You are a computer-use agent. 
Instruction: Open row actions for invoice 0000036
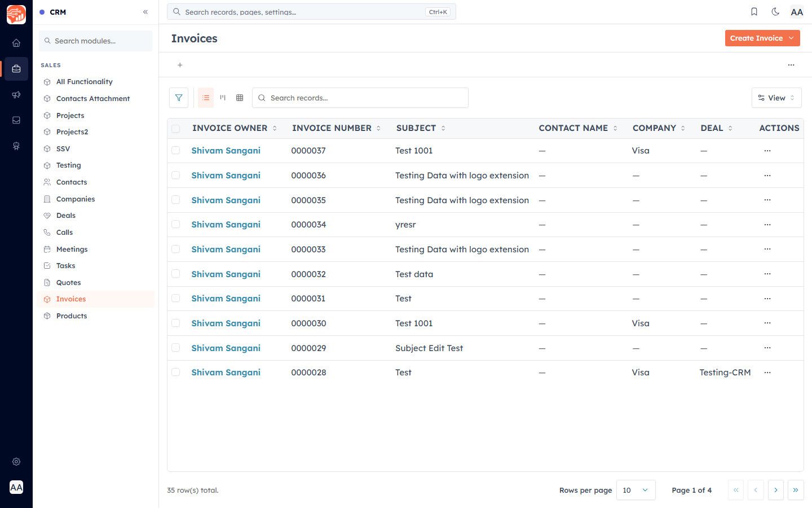coord(767,176)
